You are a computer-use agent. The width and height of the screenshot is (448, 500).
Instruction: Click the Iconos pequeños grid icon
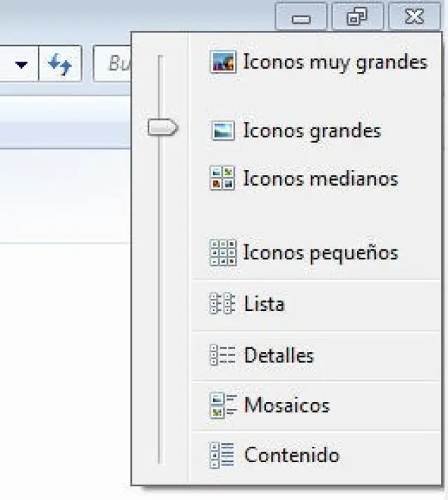[x=223, y=253]
